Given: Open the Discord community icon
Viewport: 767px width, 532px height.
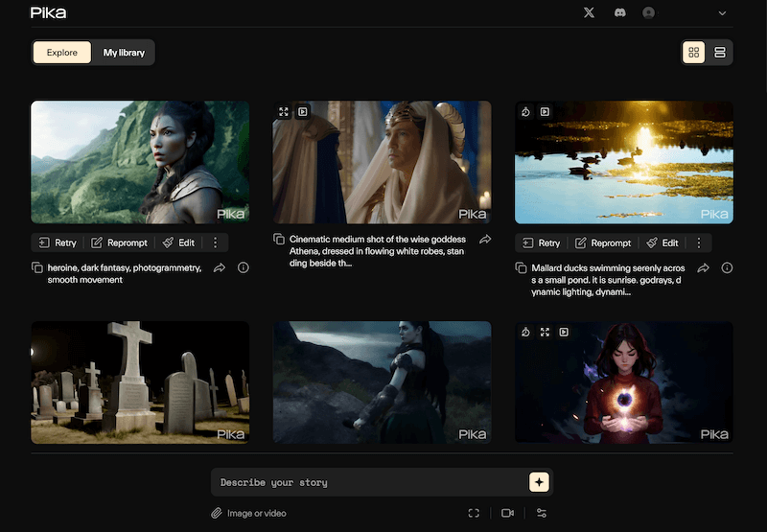Looking at the screenshot, I should pos(619,12).
